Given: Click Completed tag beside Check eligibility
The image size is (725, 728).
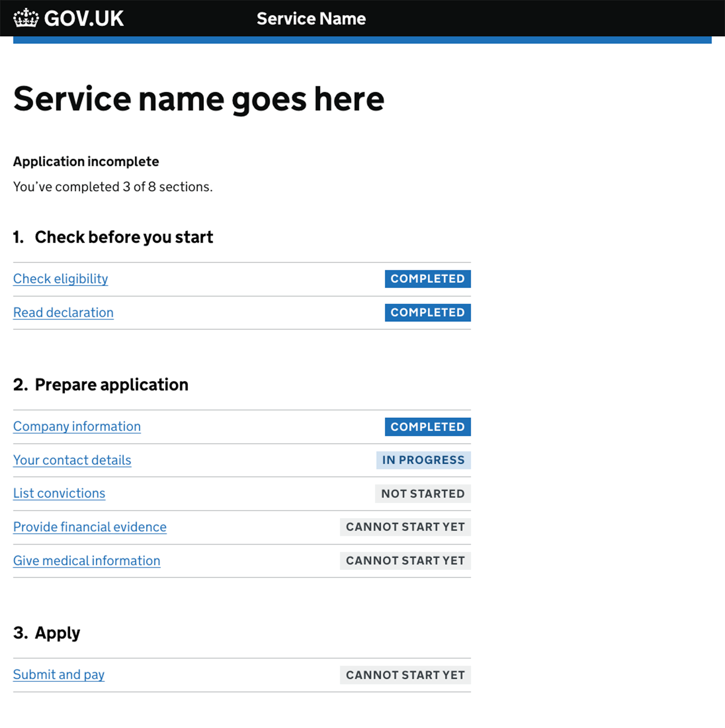Looking at the screenshot, I should [x=427, y=279].
